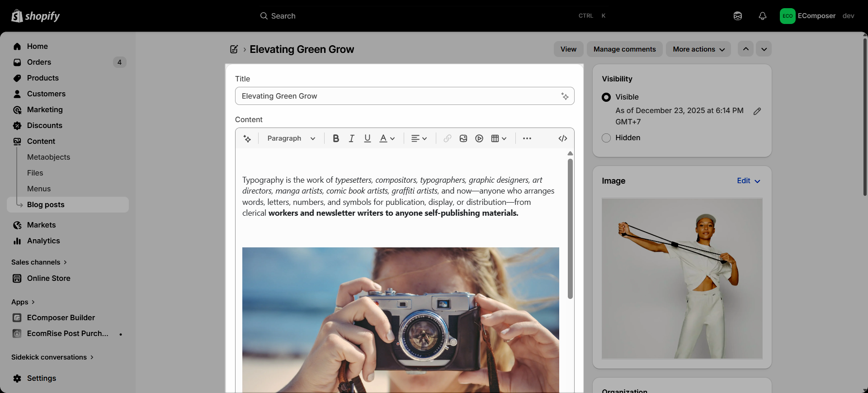
Task: Click the top Search bar
Action: tap(434, 16)
